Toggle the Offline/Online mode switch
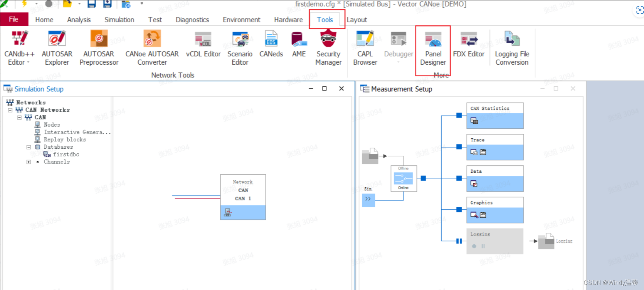This screenshot has width=644, height=290. (x=404, y=178)
